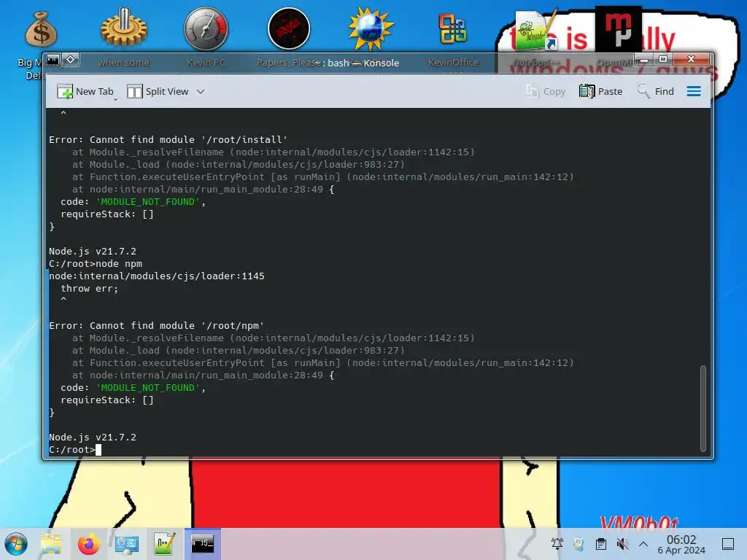Image resolution: width=747 pixels, height=560 pixels.
Task: Expand hidden system tray icons
Action: point(643,543)
